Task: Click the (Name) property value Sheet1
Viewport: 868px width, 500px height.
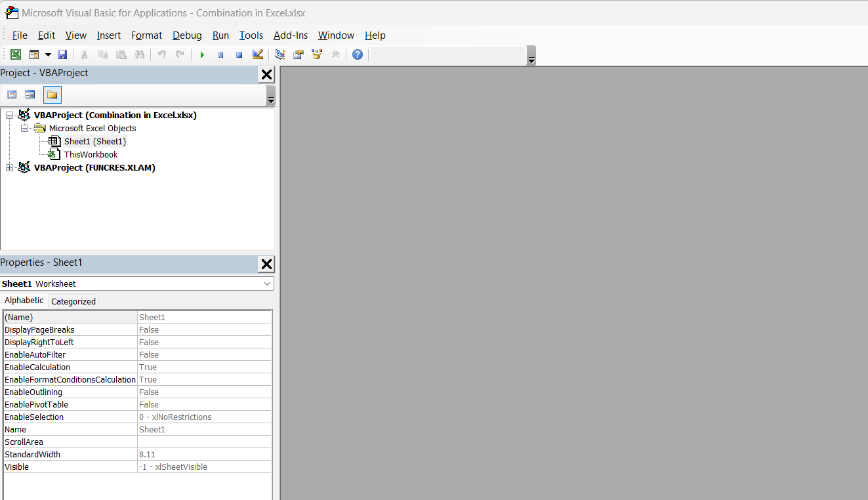Action: point(205,317)
